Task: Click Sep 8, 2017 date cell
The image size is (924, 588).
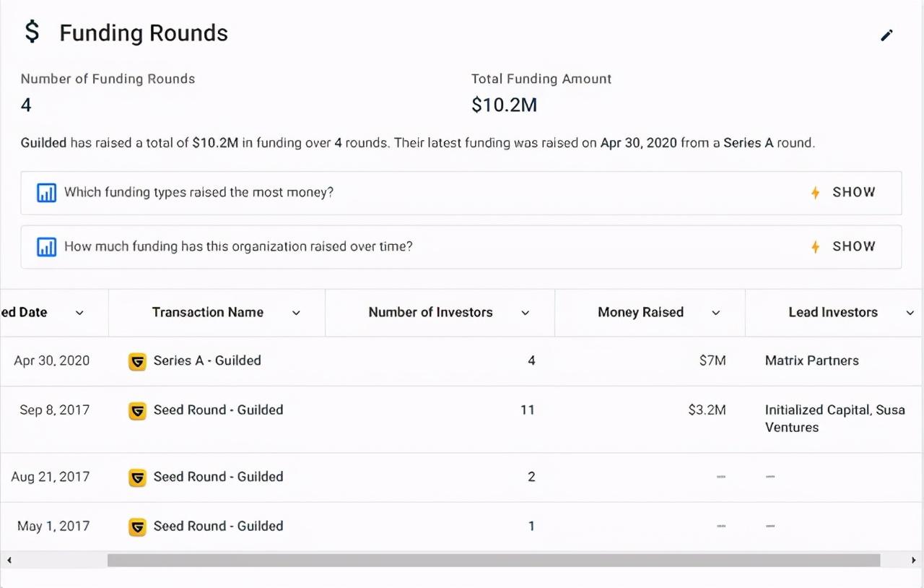Action: point(55,410)
